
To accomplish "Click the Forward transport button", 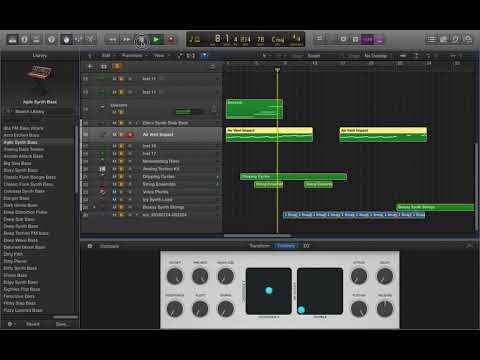I will [x=127, y=40].
